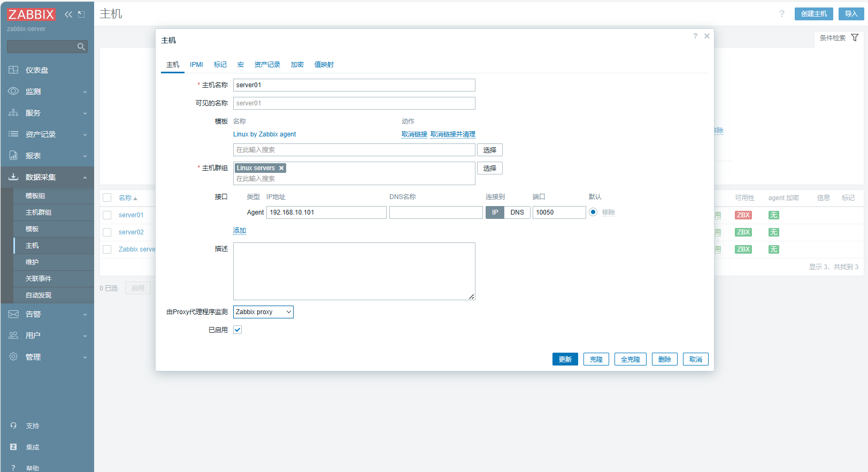868x472 pixels.
Task: Expand the 告警 menu chevron
Action: pos(85,315)
